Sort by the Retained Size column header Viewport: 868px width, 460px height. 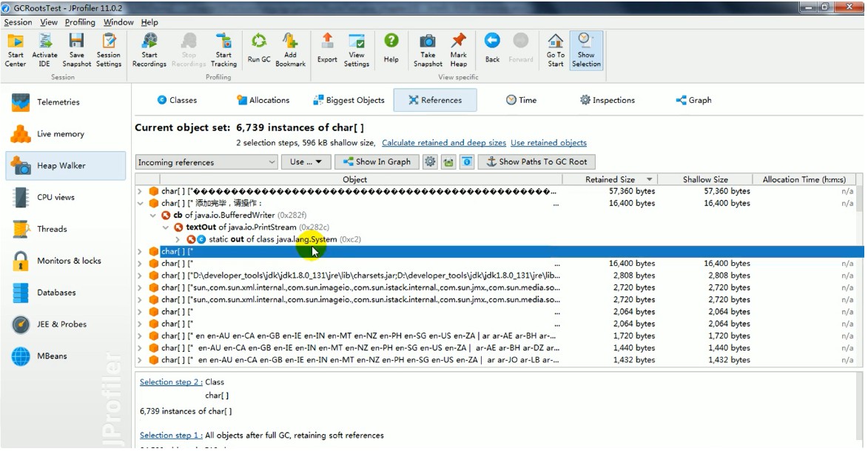(610, 179)
